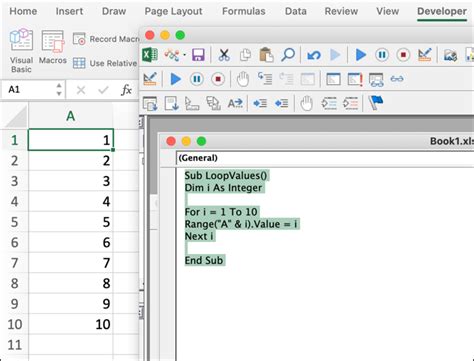474x361 pixels.
Task: Click the Outdent icon in edit toolbar
Action: [x=282, y=103]
